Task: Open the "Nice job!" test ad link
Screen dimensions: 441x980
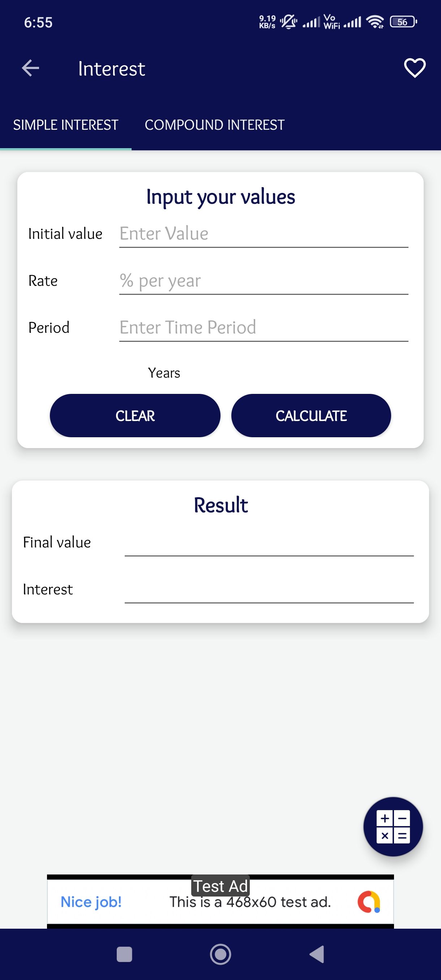Action: (x=91, y=902)
